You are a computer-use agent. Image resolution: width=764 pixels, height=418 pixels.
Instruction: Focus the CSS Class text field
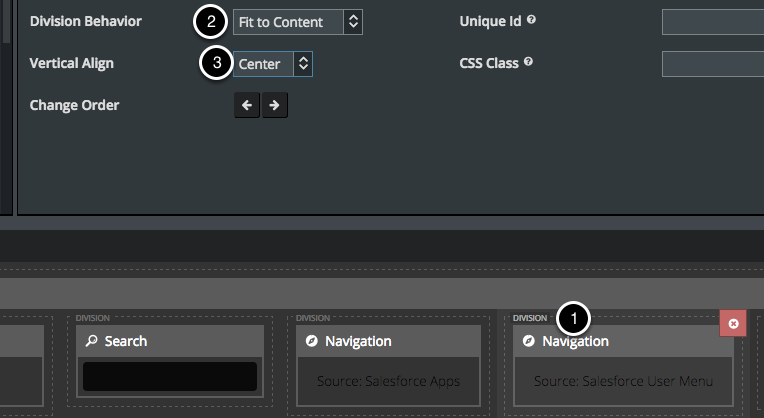[712, 64]
